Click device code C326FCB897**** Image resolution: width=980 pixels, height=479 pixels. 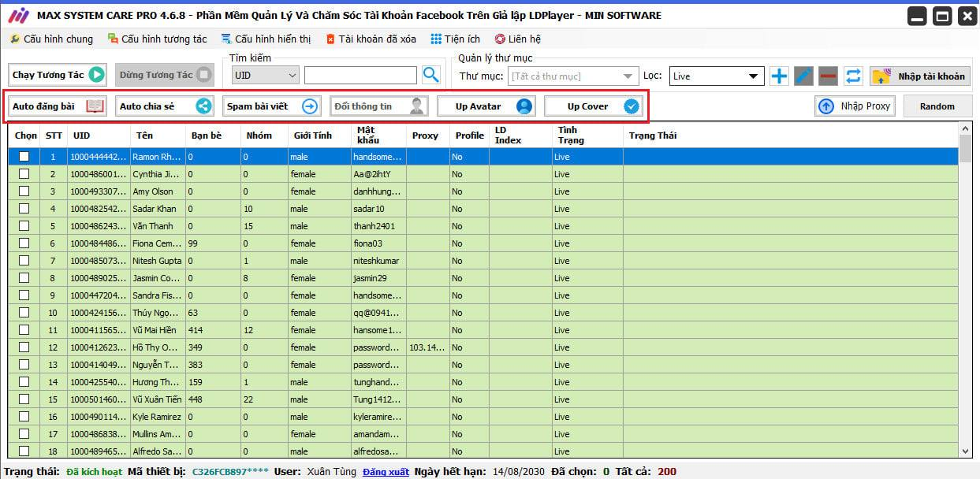pyautogui.click(x=230, y=472)
